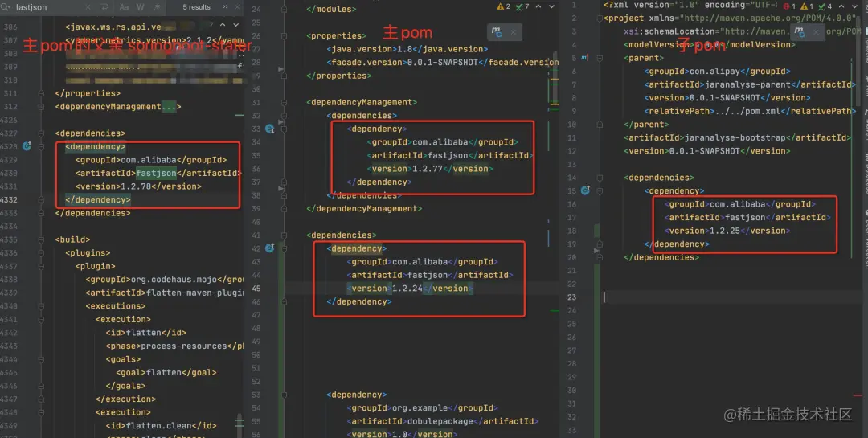This screenshot has width=868, height=438.
Task: Go to previous problem in middle editor
Action: pos(538,6)
